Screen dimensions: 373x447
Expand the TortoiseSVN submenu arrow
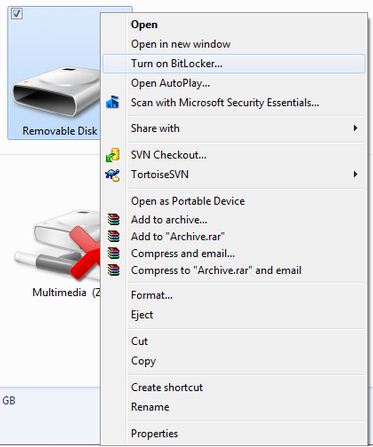[355, 174]
